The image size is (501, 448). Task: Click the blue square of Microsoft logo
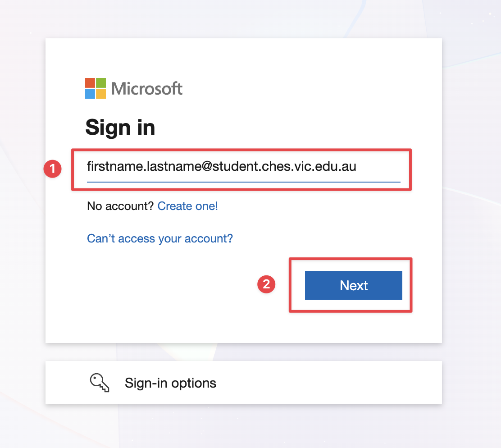click(90, 94)
